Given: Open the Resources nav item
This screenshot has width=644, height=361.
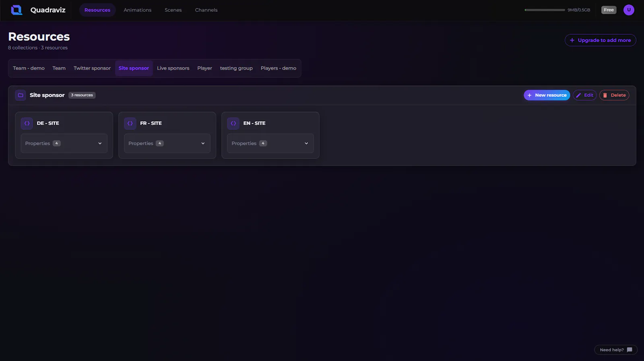Looking at the screenshot, I should pos(97,10).
